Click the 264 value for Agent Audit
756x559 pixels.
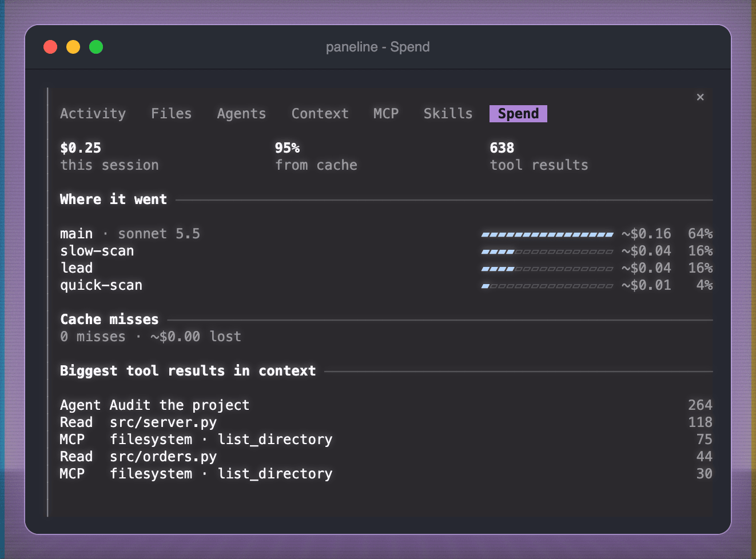coord(701,405)
